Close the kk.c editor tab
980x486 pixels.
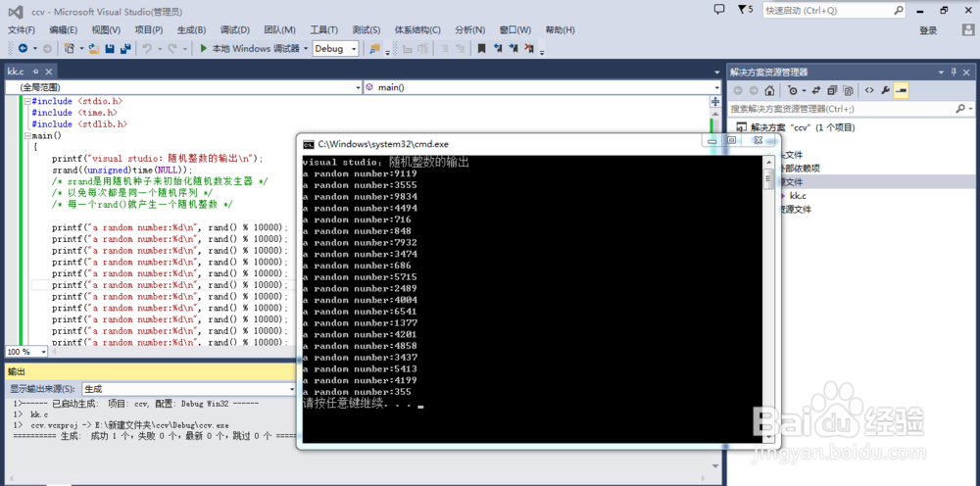49,72
